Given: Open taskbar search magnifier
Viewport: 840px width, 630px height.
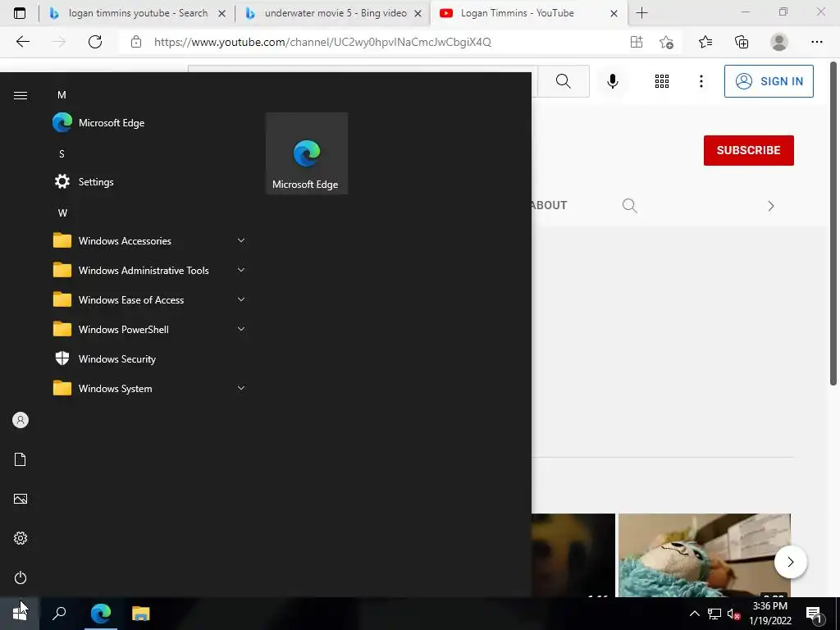Looking at the screenshot, I should click(59, 614).
